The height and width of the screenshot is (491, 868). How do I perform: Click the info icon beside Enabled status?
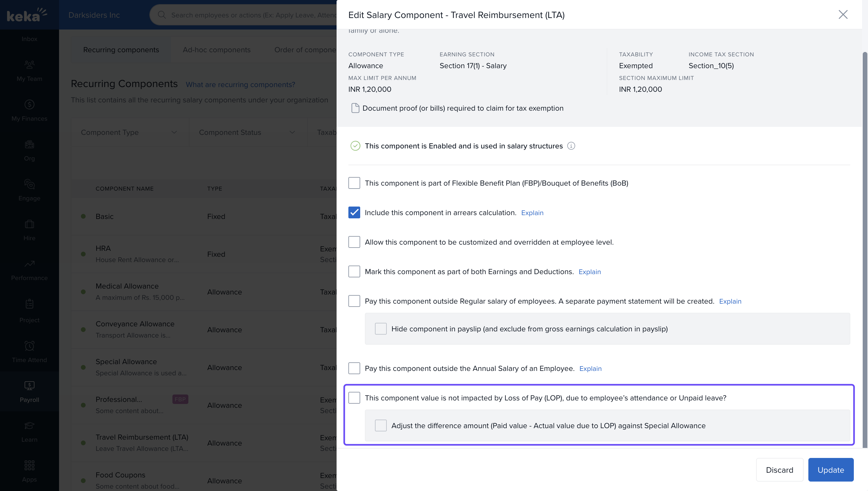(571, 146)
